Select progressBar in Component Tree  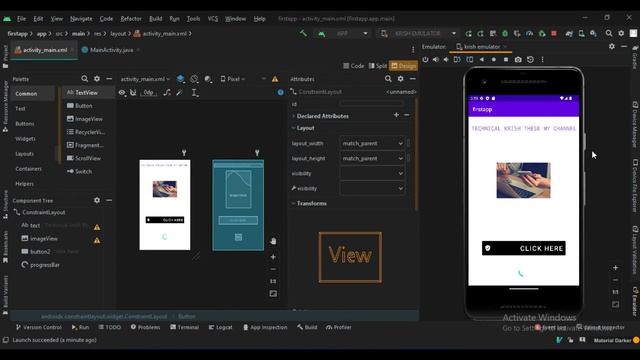(x=40, y=265)
